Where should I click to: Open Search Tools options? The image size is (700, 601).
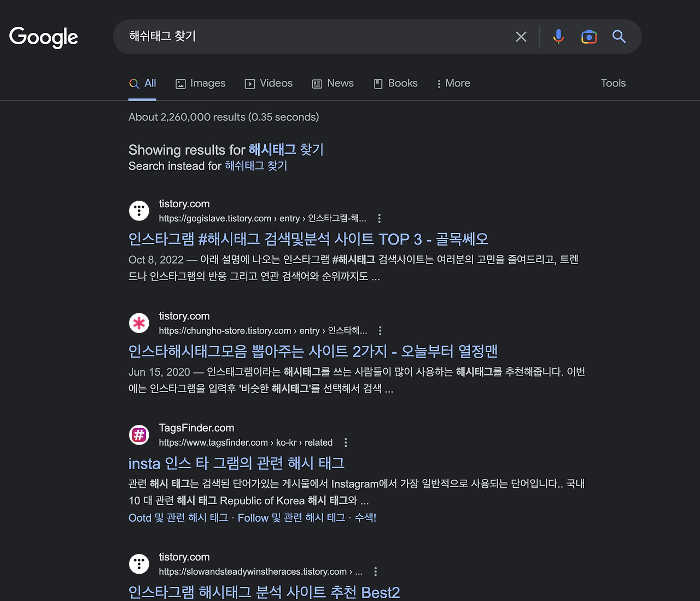pos(612,83)
